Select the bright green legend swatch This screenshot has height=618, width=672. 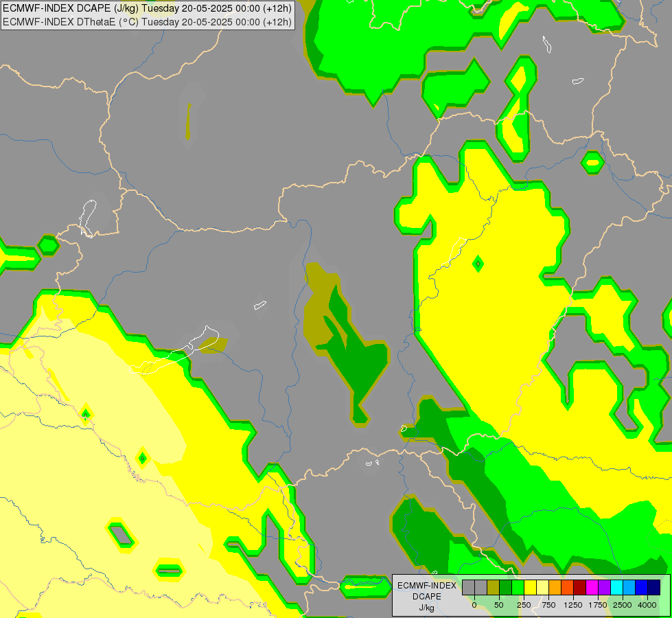tap(518, 587)
